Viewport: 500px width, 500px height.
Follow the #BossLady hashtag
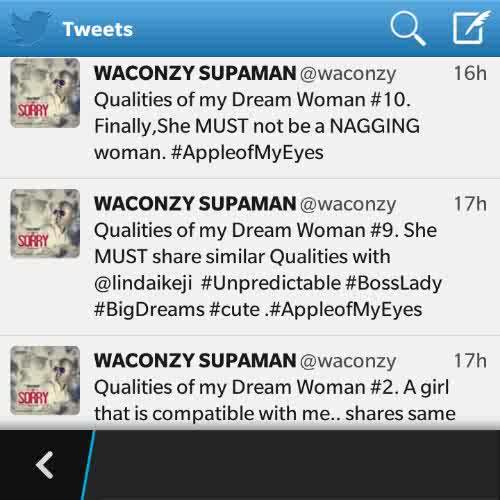pyautogui.click(x=394, y=284)
